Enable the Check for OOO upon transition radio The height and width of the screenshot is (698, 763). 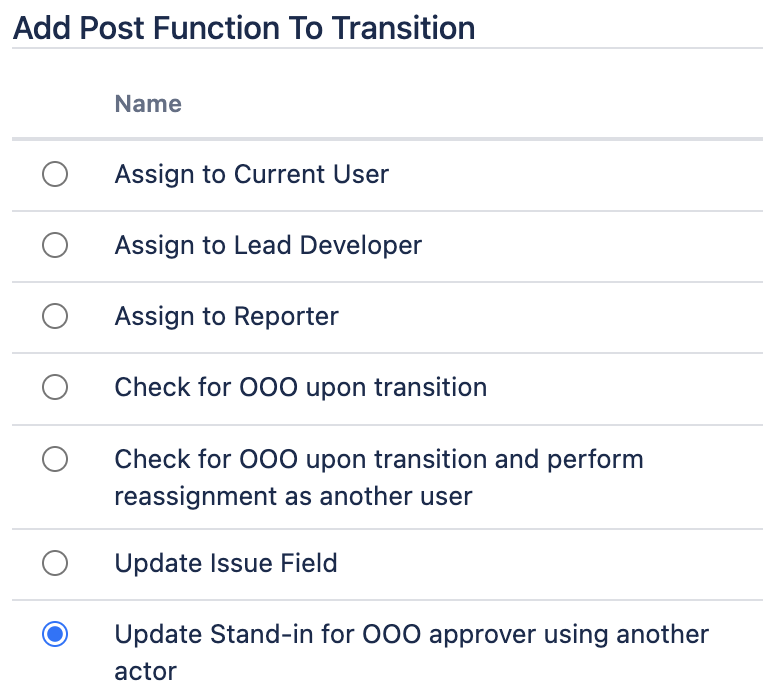[x=55, y=388]
